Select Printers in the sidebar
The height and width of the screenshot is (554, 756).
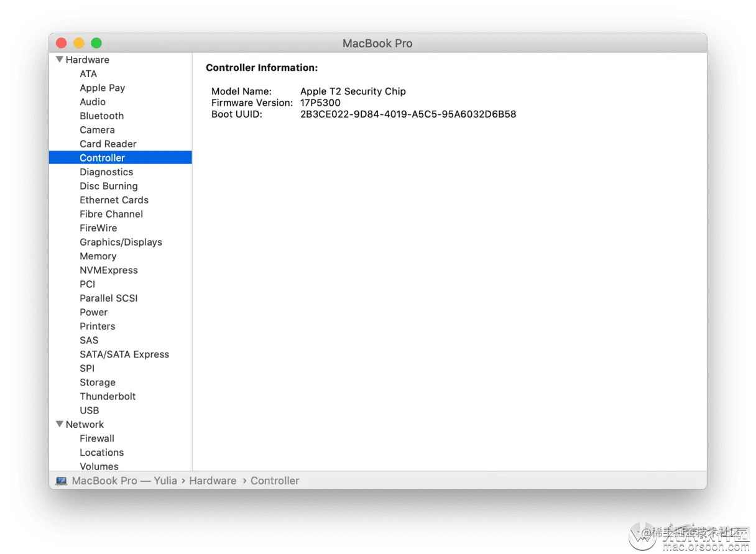point(97,326)
